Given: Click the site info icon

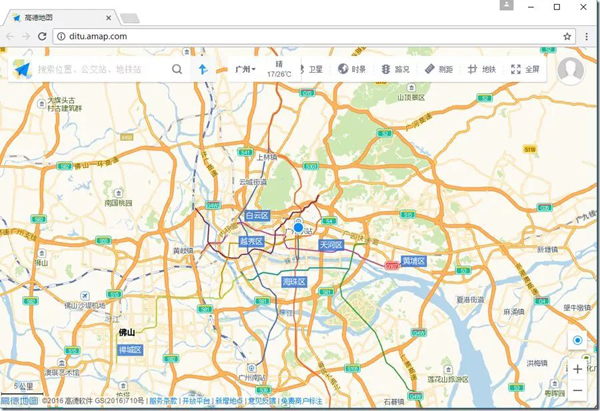Looking at the screenshot, I should pos(61,36).
